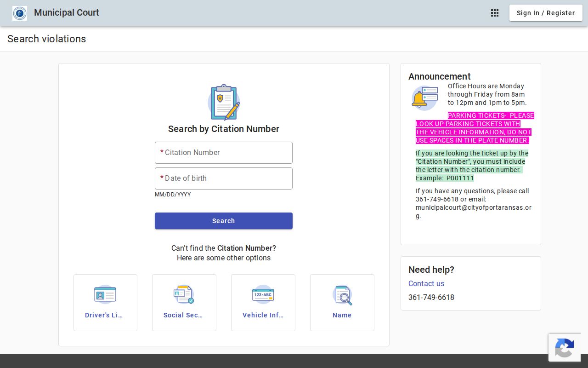Search by Name option label
The width and height of the screenshot is (588, 368).
pyautogui.click(x=342, y=315)
